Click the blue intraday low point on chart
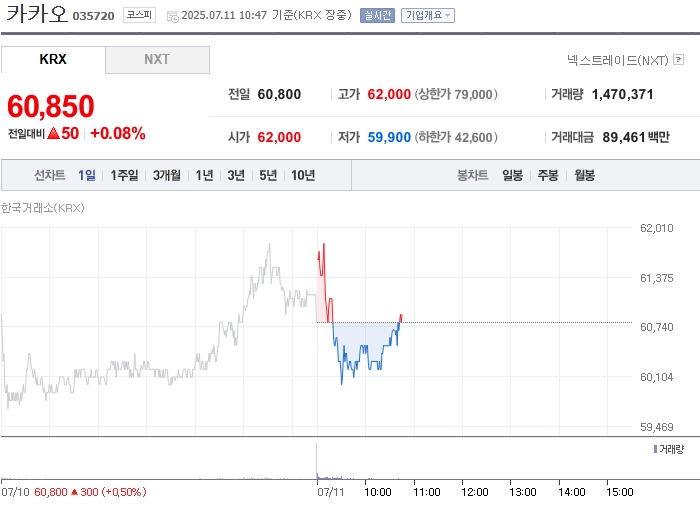 (342, 383)
